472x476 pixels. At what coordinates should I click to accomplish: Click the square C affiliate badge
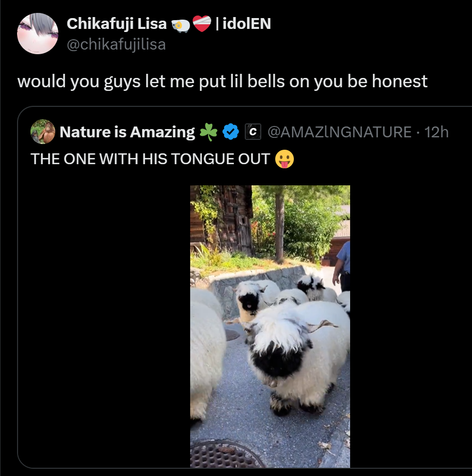(253, 132)
